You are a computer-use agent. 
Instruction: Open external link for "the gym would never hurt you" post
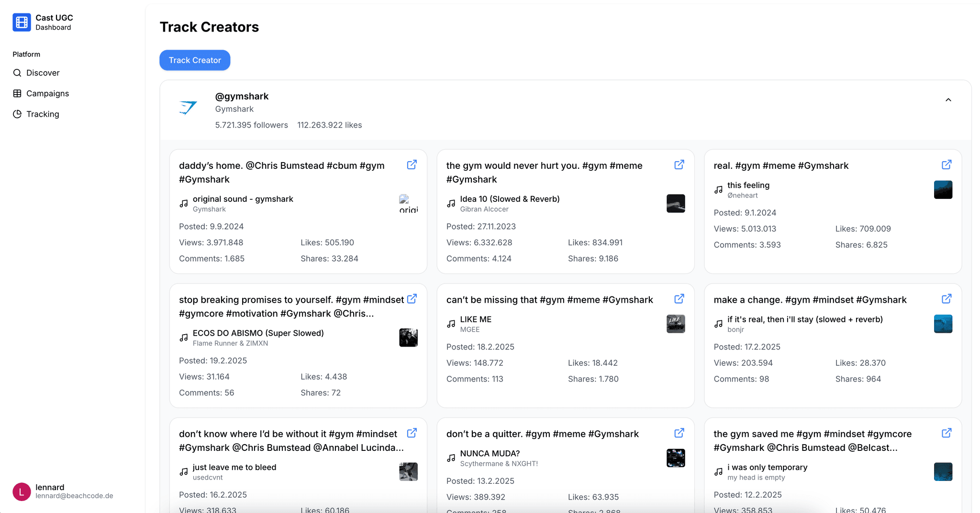click(679, 164)
